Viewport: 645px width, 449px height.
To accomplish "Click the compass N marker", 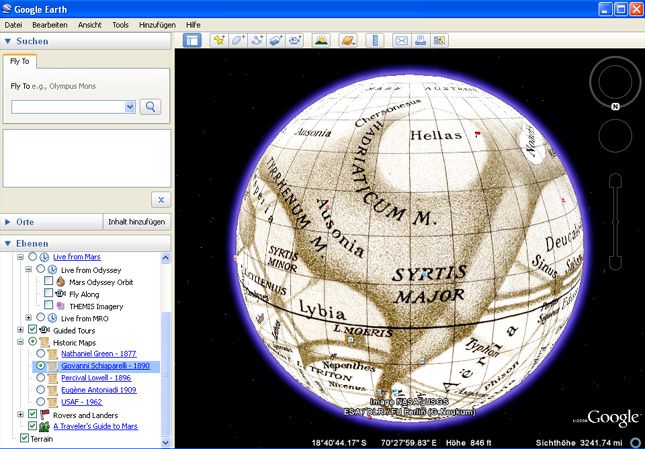I will [x=615, y=106].
